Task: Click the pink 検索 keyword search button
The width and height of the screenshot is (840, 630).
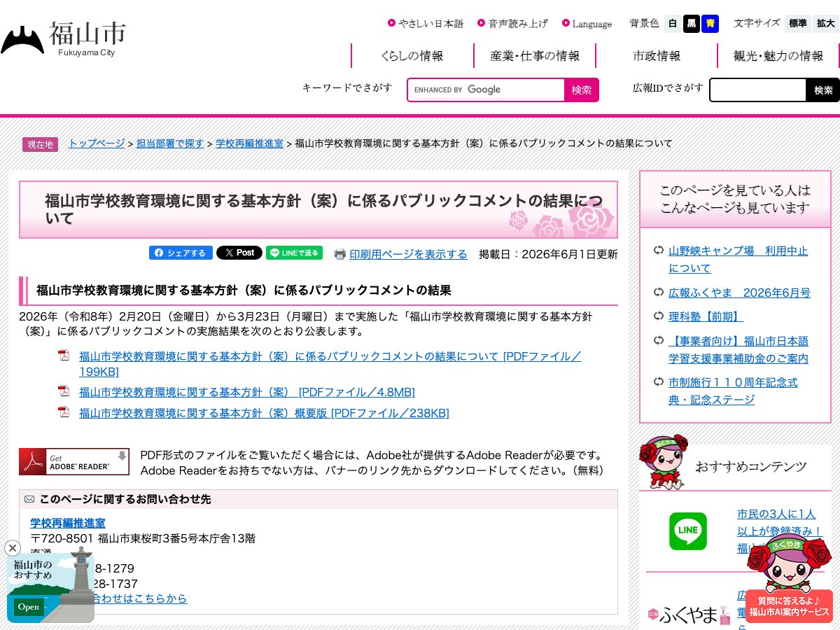Action: pyautogui.click(x=582, y=90)
